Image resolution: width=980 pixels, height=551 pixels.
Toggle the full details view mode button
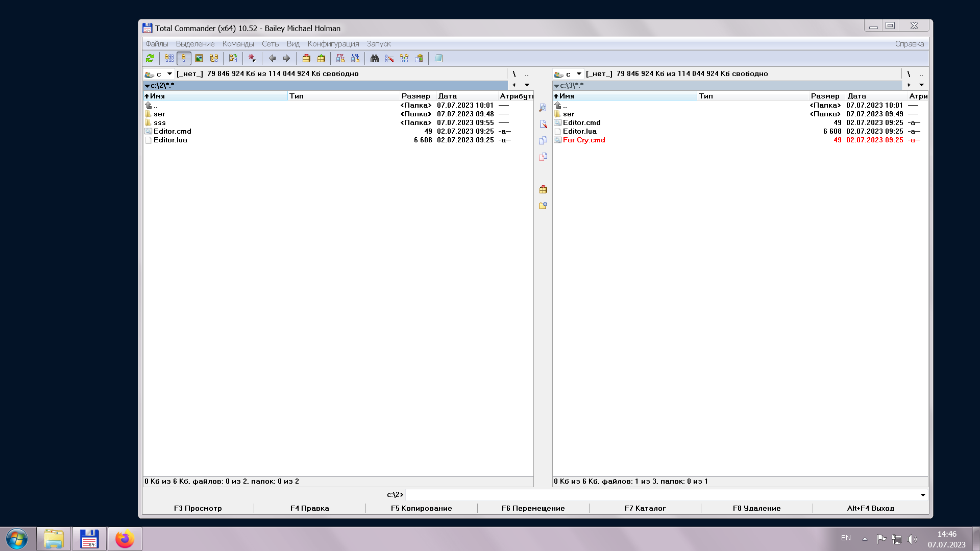(184, 58)
